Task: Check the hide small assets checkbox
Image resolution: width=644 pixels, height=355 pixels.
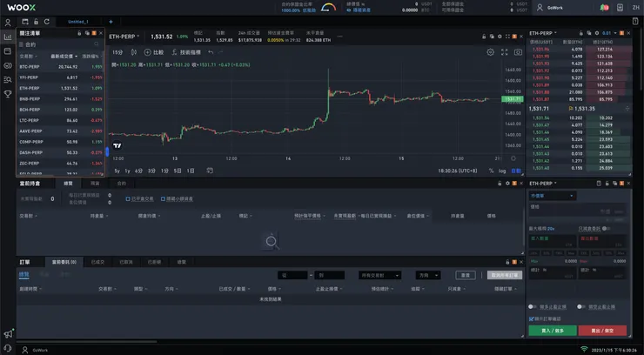Action: 163,198
